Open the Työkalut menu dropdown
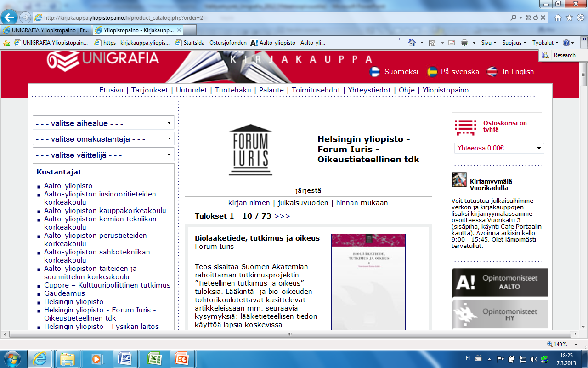 tap(545, 43)
